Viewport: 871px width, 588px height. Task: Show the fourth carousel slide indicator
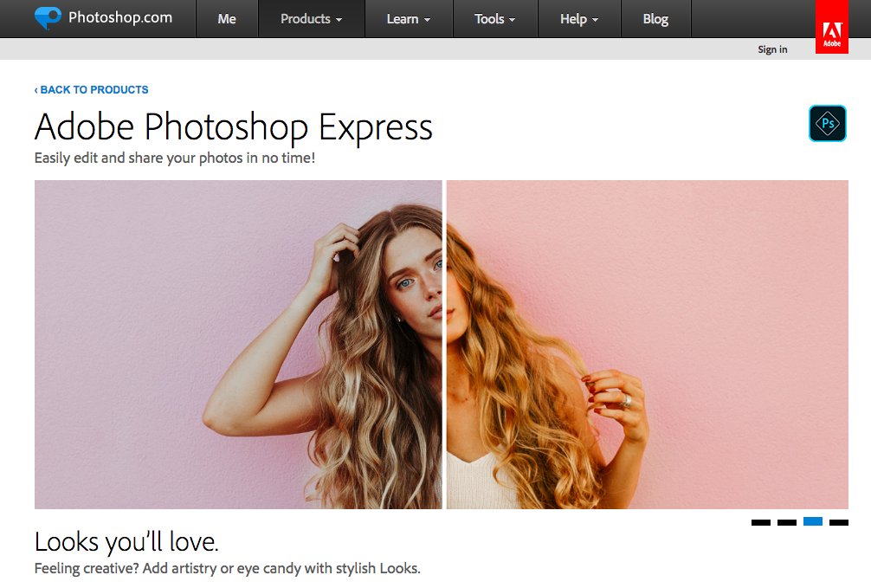click(839, 522)
